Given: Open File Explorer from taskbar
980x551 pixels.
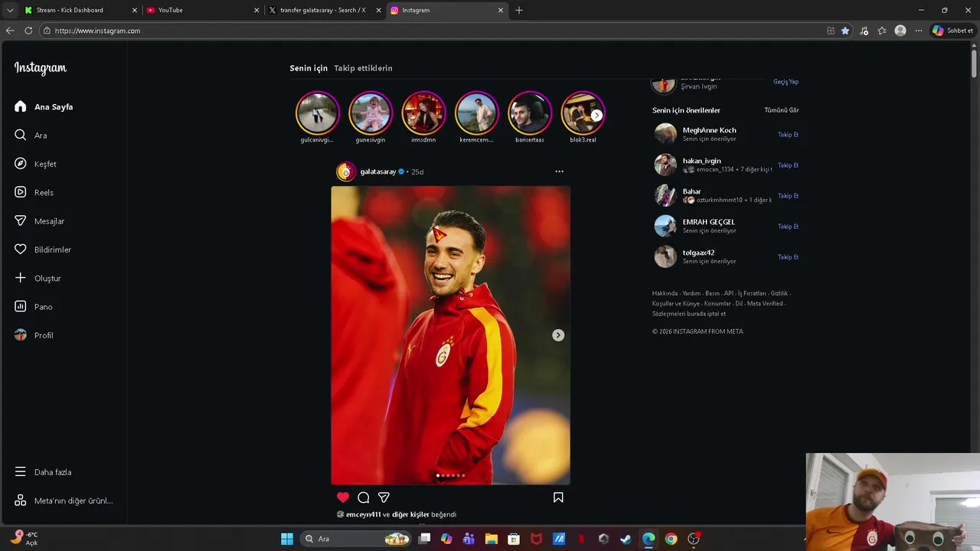Looking at the screenshot, I should [491, 539].
